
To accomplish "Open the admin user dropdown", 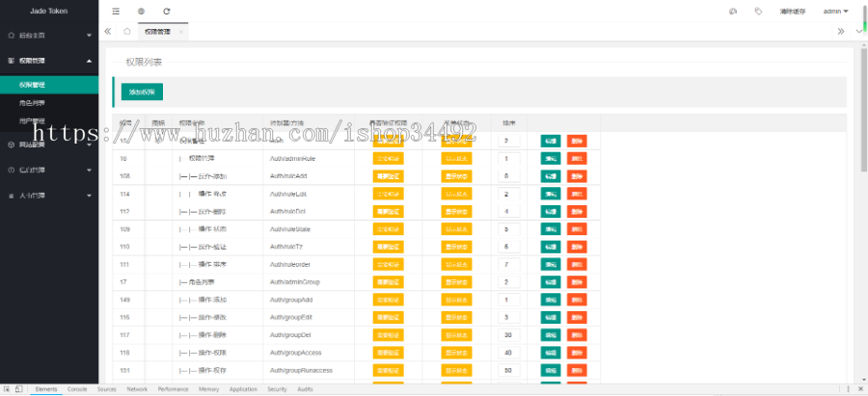I will pos(835,12).
